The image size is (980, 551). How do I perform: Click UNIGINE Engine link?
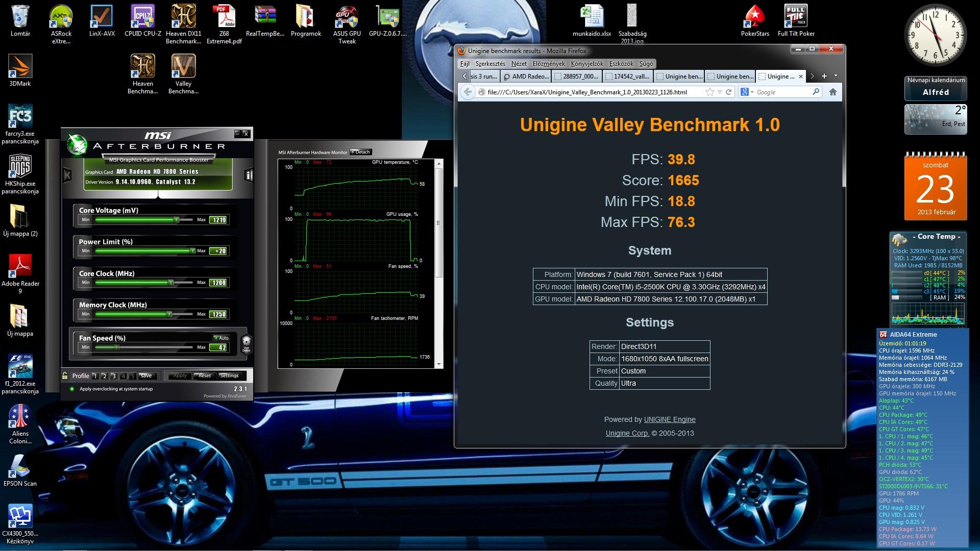click(x=670, y=419)
